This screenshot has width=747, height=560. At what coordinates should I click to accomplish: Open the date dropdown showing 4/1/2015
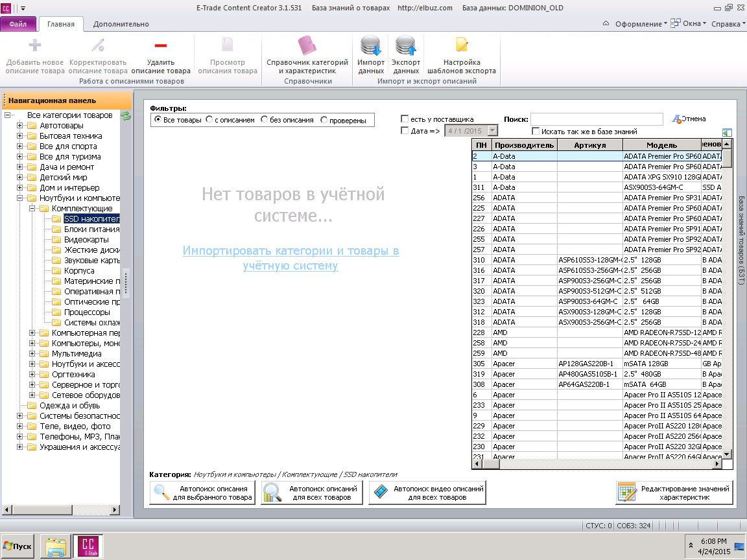coord(493,130)
